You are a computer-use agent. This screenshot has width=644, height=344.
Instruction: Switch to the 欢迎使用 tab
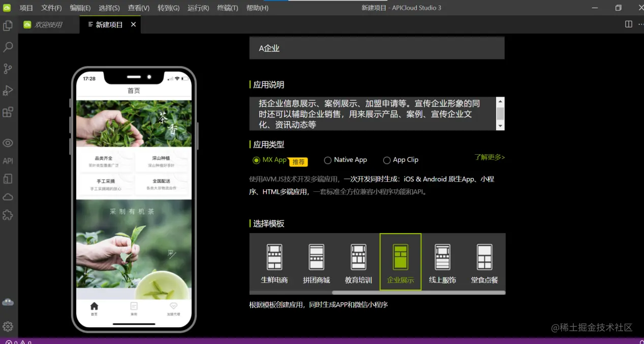(x=48, y=24)
